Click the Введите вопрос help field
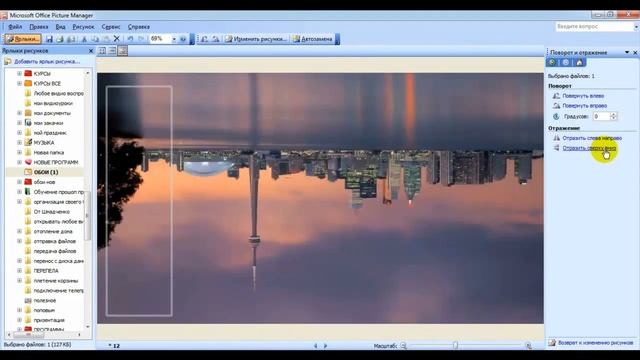This screenshot has height=360, width=640. (x=594, y=27)
